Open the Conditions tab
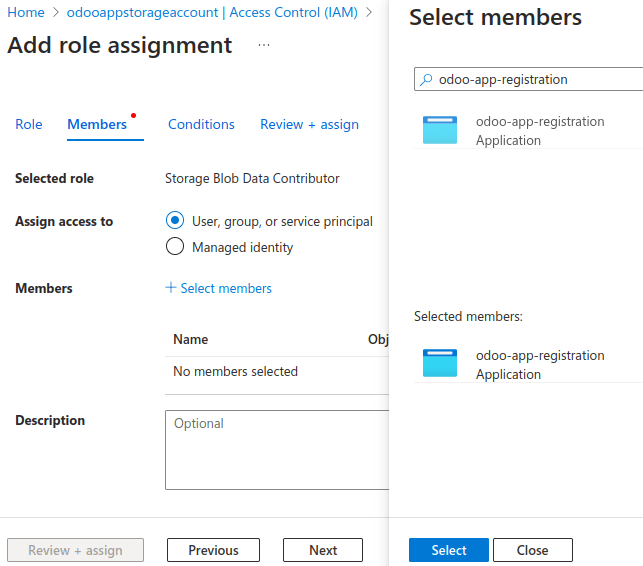Screen dimensions: 643x566 201,124
